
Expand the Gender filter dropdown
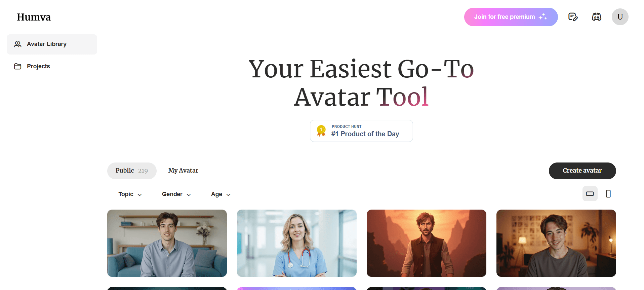[176, 194]
